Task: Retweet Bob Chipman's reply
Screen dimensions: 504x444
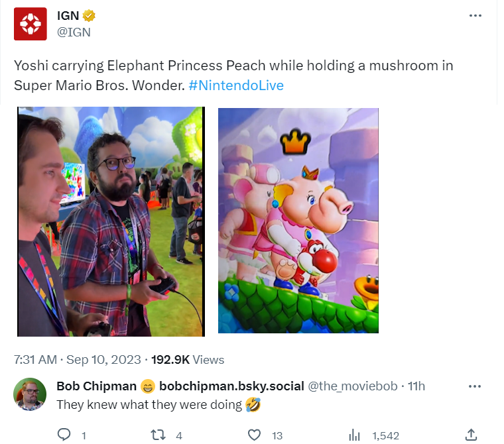Action: pyautogui.click(x=158, y=435)
